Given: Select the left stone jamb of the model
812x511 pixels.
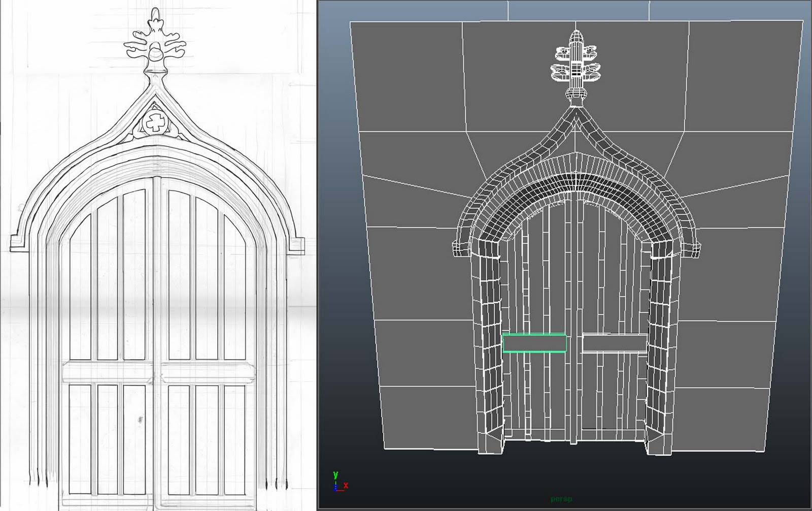Looking at the screenshot, I should 490,330.
